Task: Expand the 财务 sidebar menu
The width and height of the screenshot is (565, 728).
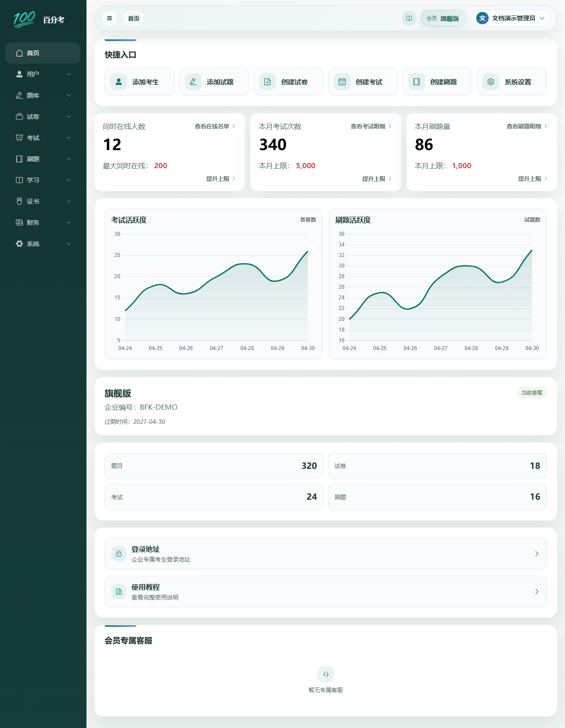Action: [43, 223]
